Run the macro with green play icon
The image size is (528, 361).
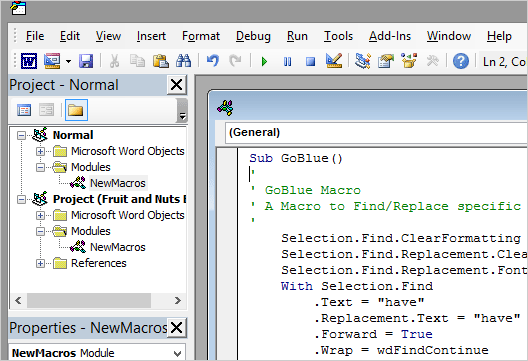(264, 62)
